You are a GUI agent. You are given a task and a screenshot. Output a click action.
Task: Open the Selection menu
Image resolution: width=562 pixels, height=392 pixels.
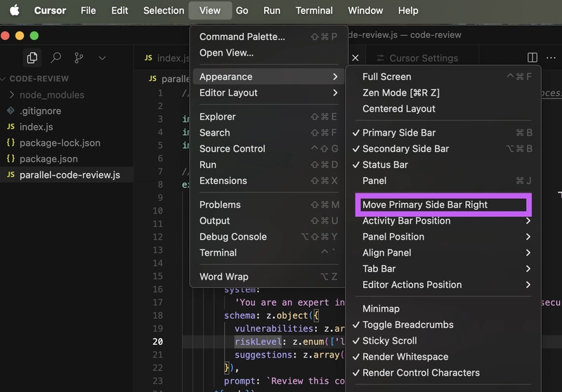click(164, 11)
